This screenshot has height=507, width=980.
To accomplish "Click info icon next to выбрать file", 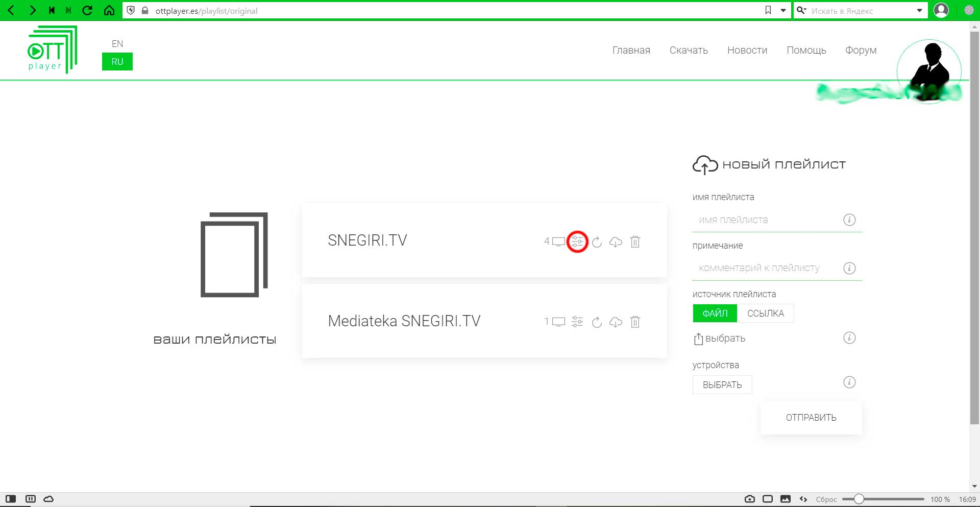I will (x=849, y=338).
